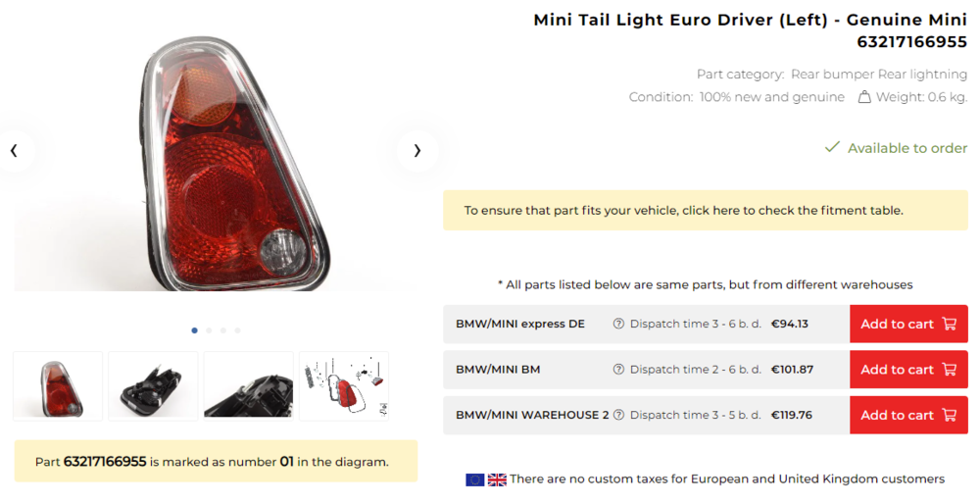Click the weight icon near 0.6 kg
980x504 pixels.
coord(864,97)
